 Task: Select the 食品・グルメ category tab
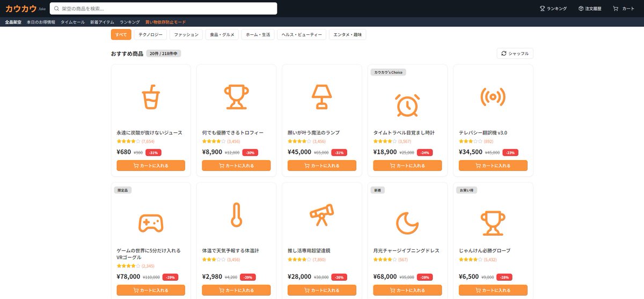[x=222, y=34]
